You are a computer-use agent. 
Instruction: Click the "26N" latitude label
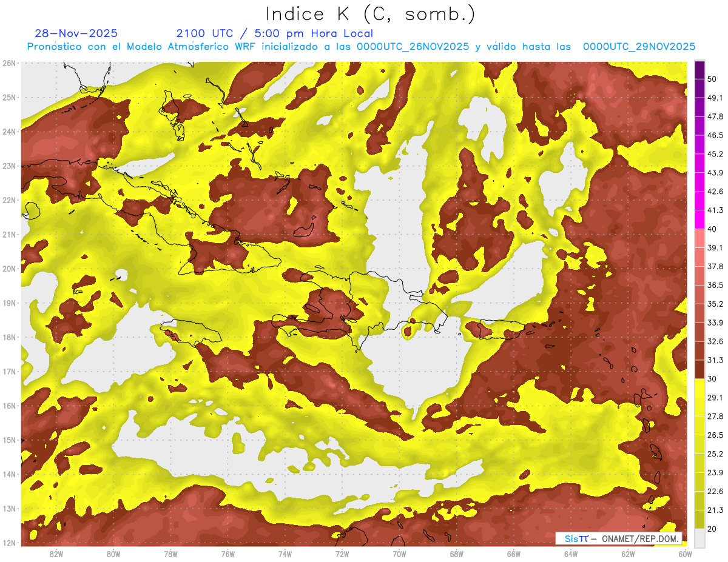[10, 63]
